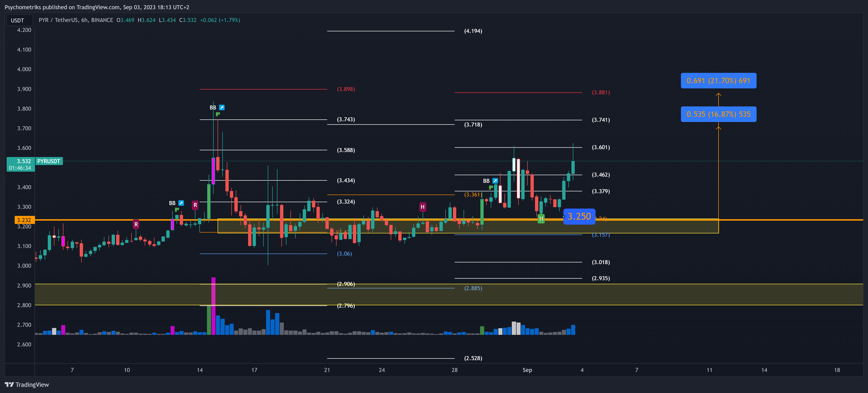The width and height of the screenshot is (868, 393).
Task: Select the (3.718) level label
Action: pos(473,125)
